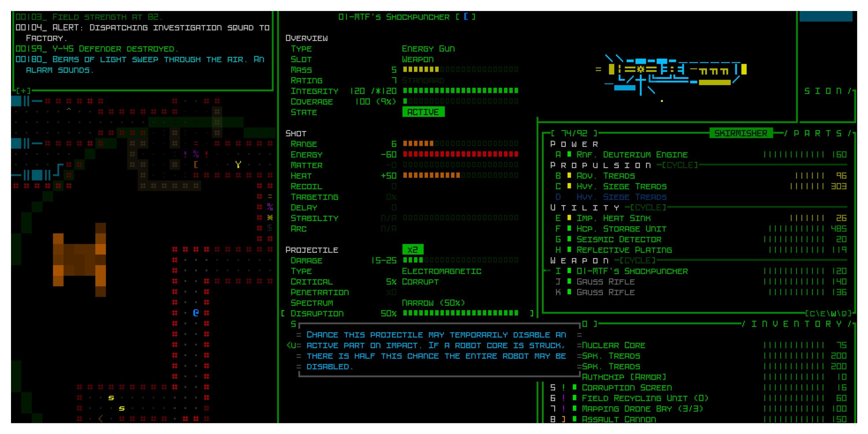Viewport: 868px width, 434px height.
Task: Select Assault Cannon inventory item
Action: point(619,420)
